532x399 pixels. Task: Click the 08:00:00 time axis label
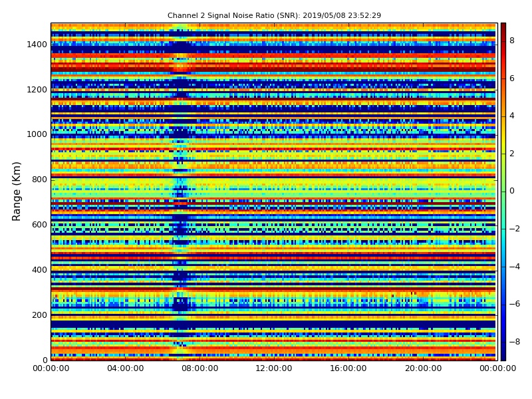(x=200, y=368)
